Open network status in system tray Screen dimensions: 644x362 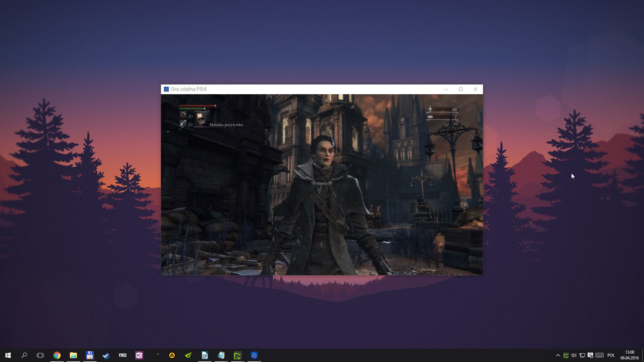tap(582, 356)
